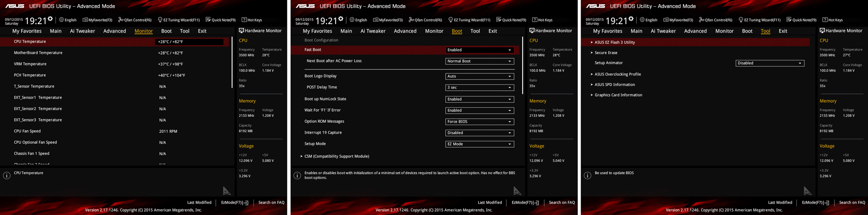
Task: Switch to Ai Tweaker tab in Monitor window
Action: click(x=82, y=31)
